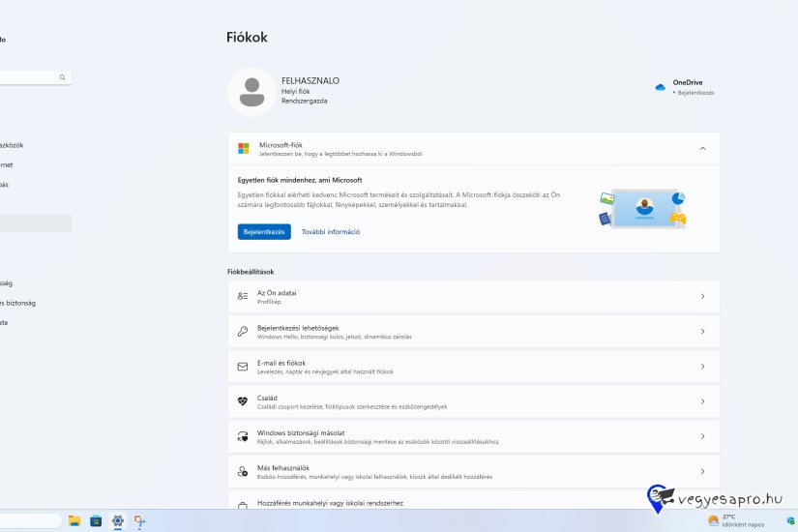Open the Windows biztonsági másolat row
The width and height of the screenshot is (798, 532).
point(473,436)
